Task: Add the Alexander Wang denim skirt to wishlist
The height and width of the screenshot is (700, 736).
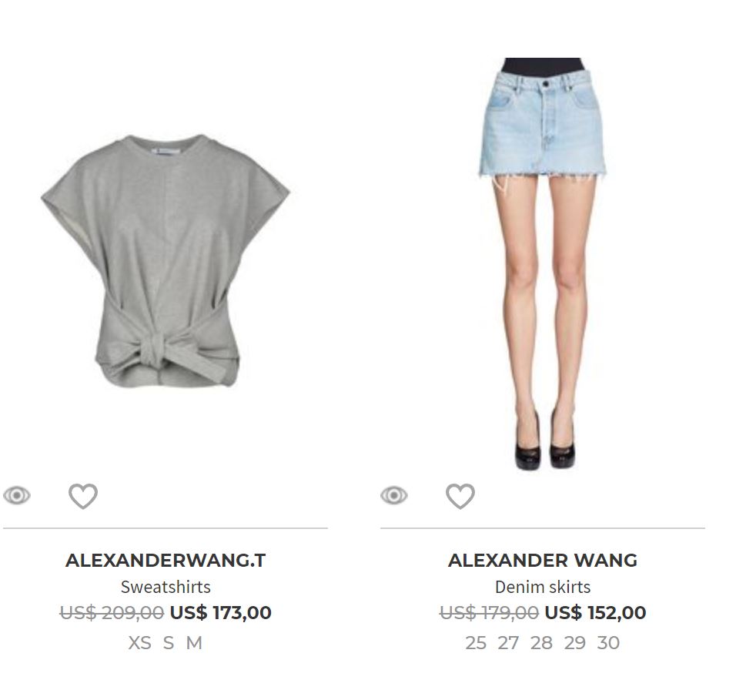Action: (x=460, y=496)
